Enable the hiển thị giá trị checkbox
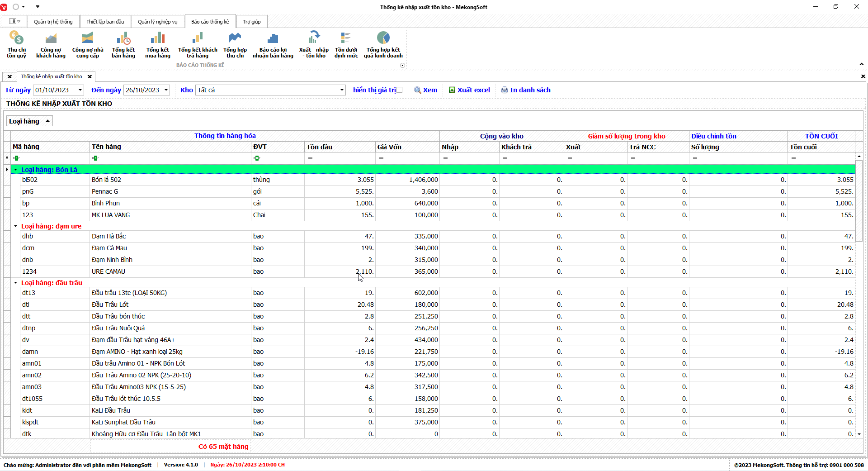Screen dimensions: 868x471 coord(399,90)
